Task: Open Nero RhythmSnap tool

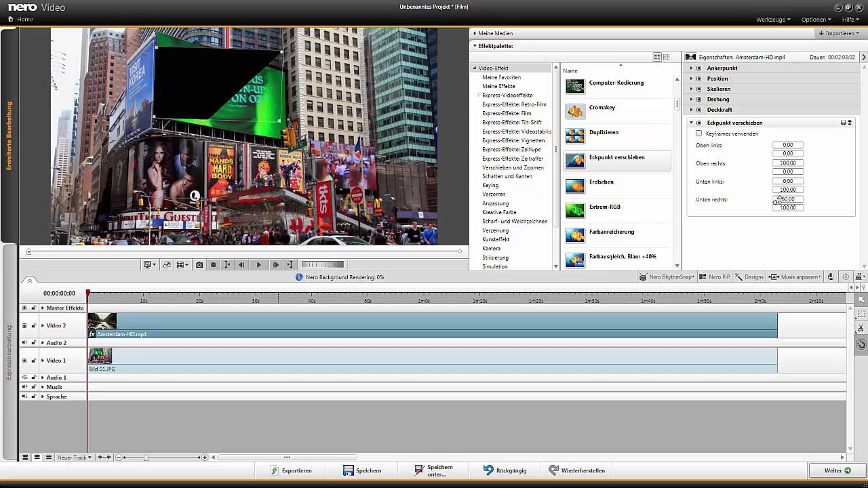Action: point(667,277)
